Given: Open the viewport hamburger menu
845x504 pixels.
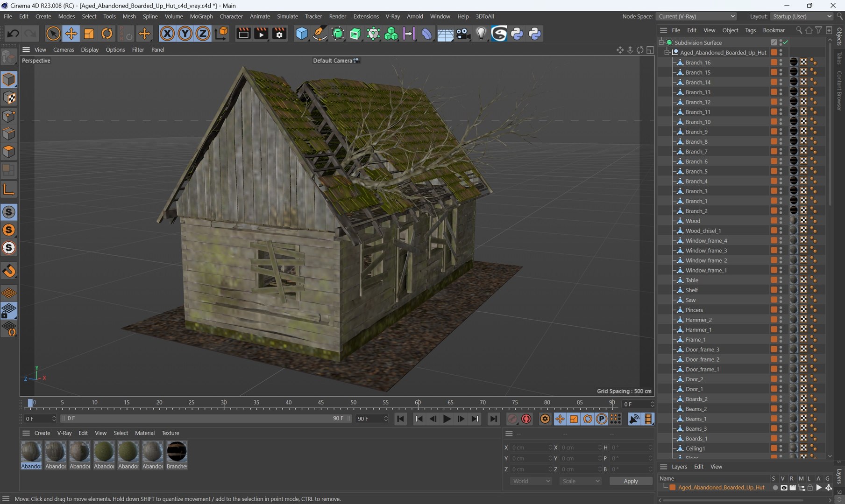Looking at the screenshot, I should pos(26,49).
